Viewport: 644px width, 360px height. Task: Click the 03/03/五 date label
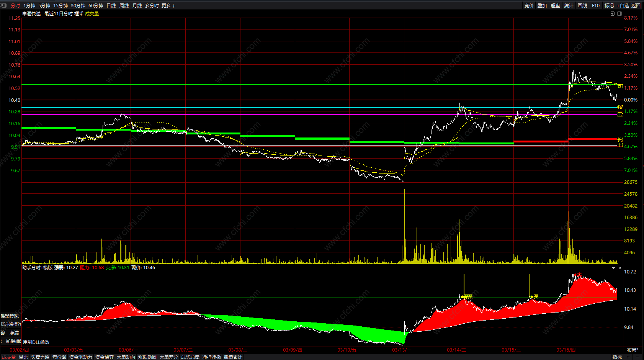click(x=74, y=350)
